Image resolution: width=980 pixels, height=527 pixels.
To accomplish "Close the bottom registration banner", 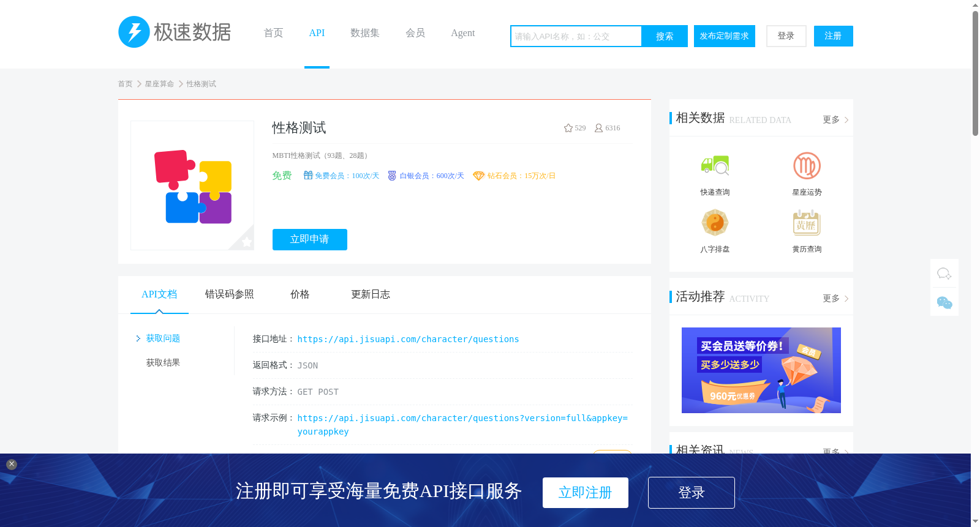I will (x=12, y=464).
